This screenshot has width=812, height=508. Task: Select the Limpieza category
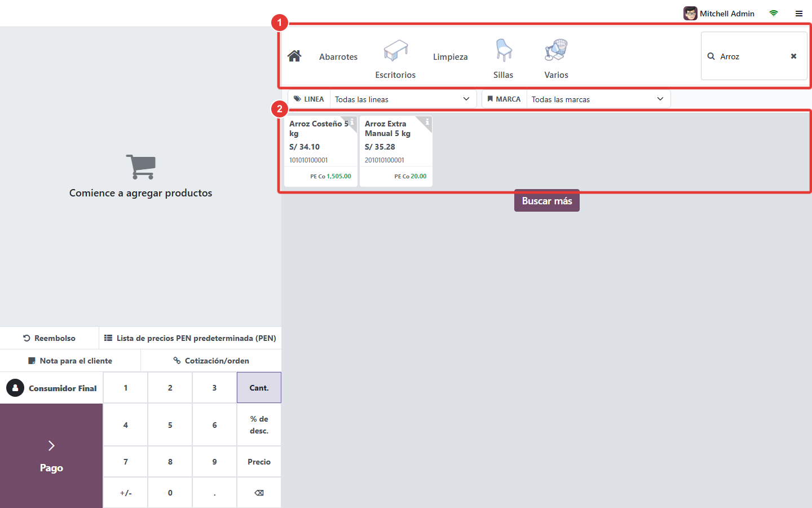pyautogui.click(x=451, y=57)
